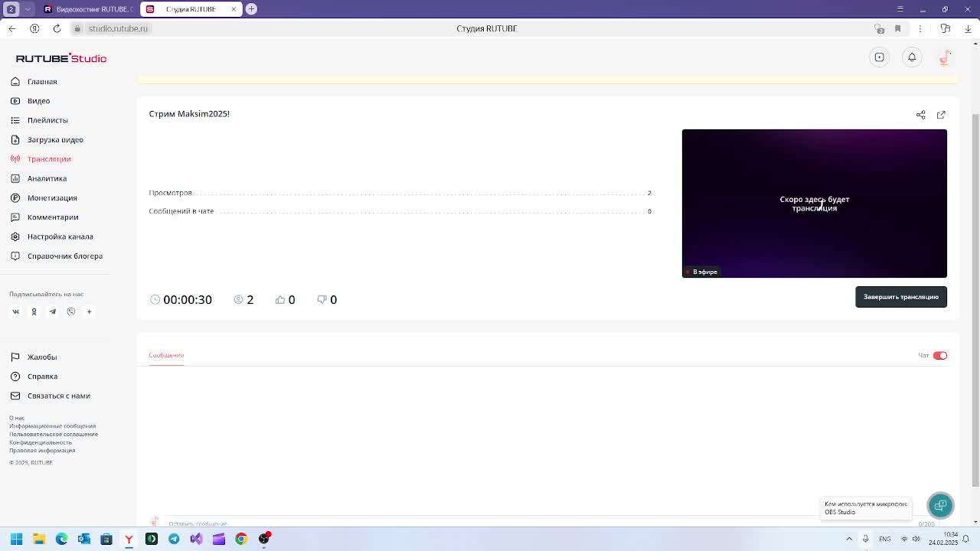Show hidden tray icons chevron
980x551 pixels.
[849, 539]
